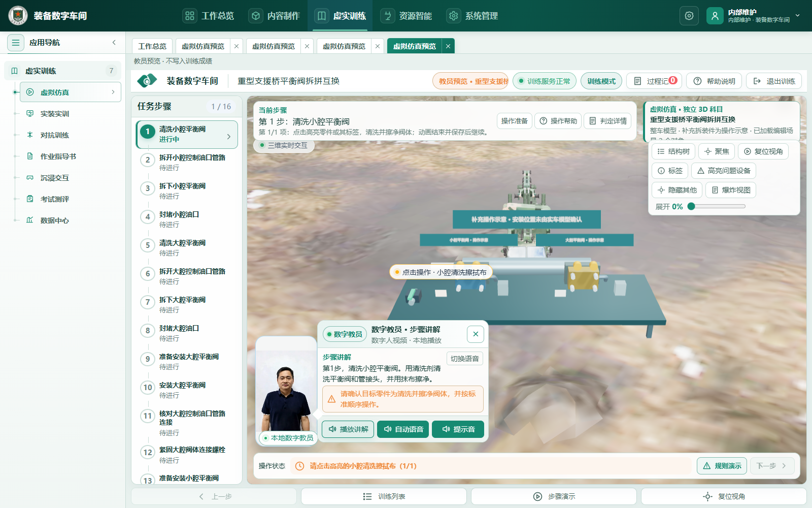Switch to 资源智能 top menu
The width and height of the screenshot is (812, 508).
[406, 16]
